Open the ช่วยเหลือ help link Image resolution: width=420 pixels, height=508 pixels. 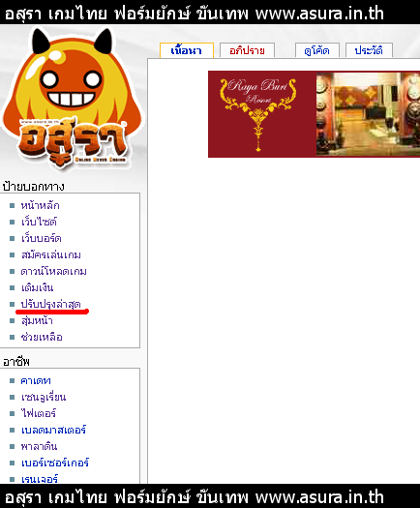(x=42, y=338)
